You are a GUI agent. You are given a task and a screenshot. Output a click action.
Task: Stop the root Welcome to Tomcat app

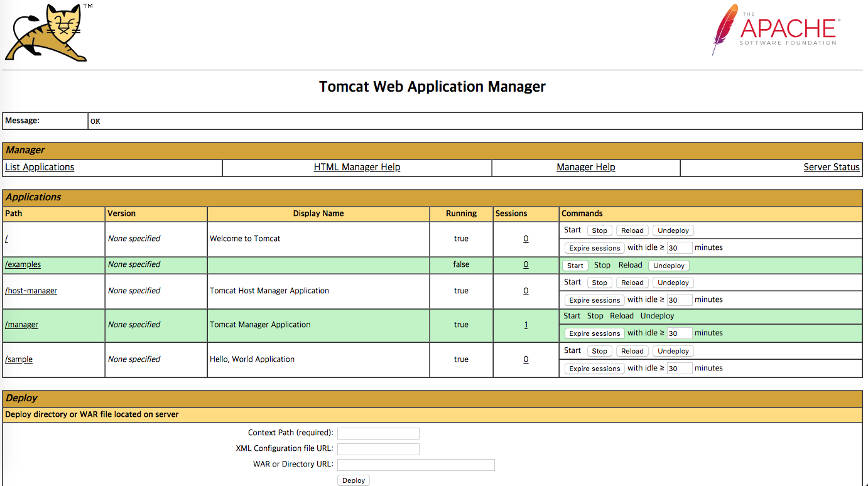[600, 230]
